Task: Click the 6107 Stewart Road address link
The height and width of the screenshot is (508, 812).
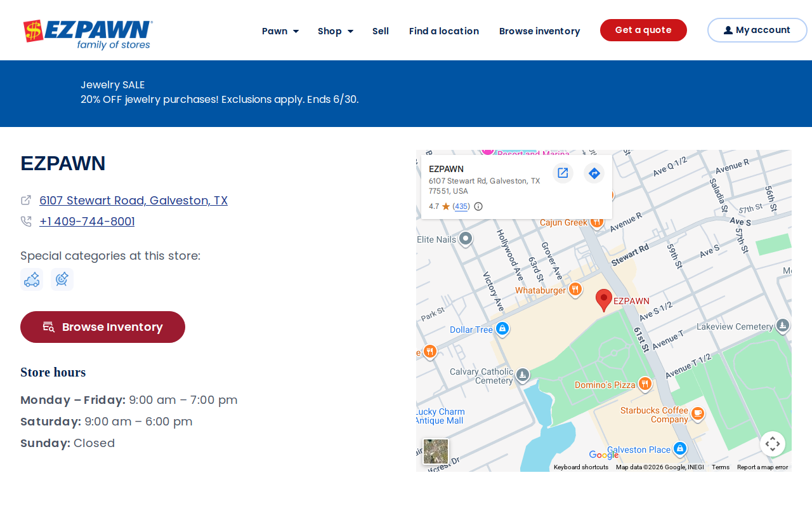Action: [133, 201]
